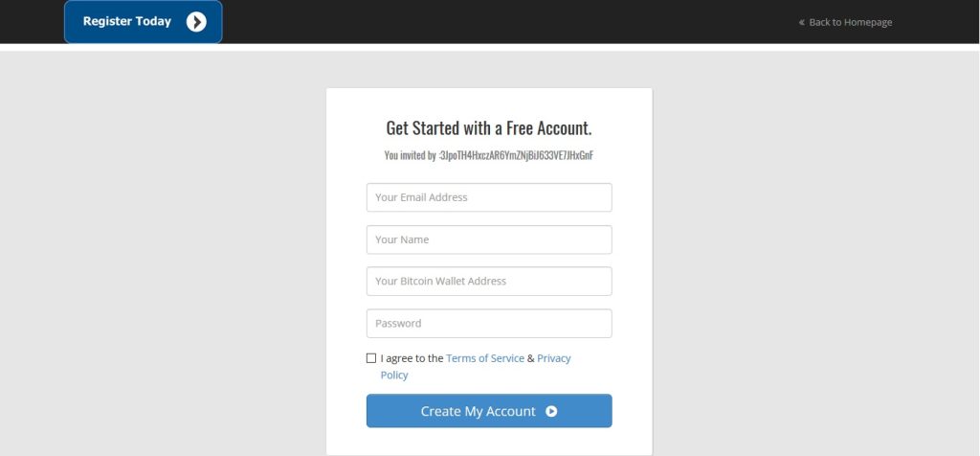Click empty dark header bar area
Screen dimensions: 980x456
[500, 22]
